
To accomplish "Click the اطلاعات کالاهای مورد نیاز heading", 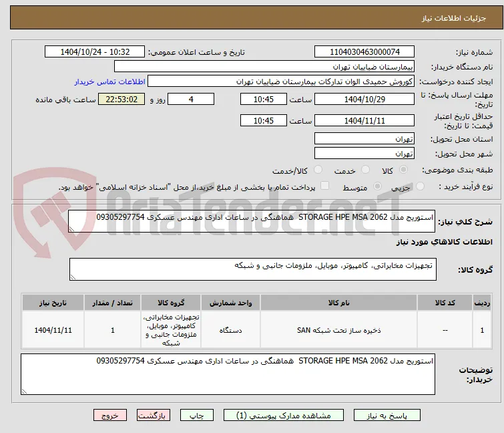I will coord(444,242).
